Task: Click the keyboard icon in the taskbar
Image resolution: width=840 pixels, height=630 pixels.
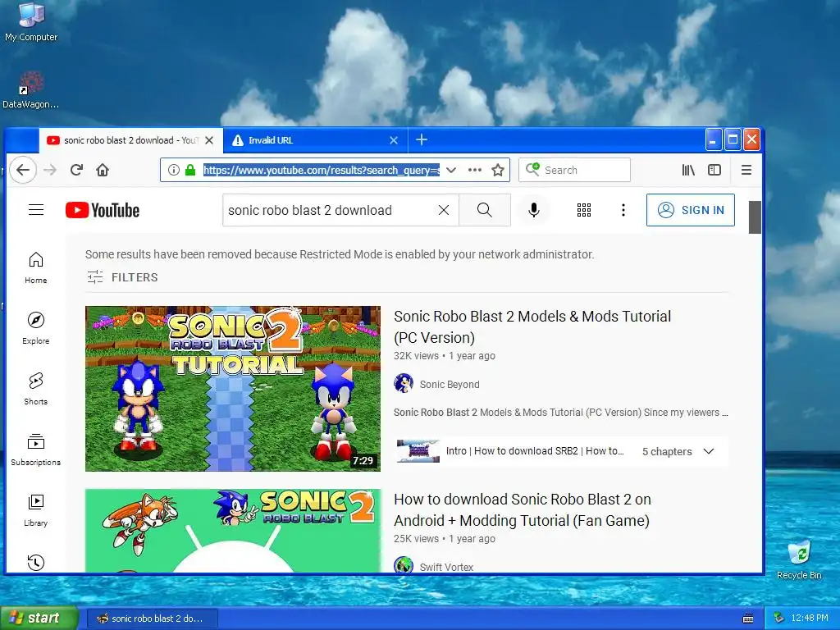Action: tap(748, 619)
